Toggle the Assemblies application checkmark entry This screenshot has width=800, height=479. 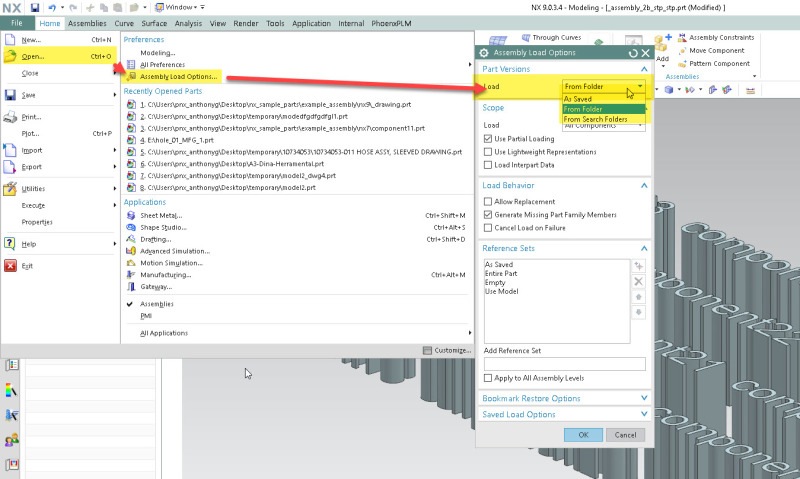(x=157, y=304)
